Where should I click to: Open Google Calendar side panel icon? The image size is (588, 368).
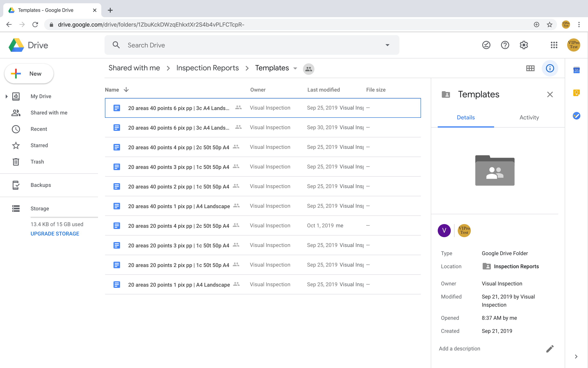tap(576, 70)
